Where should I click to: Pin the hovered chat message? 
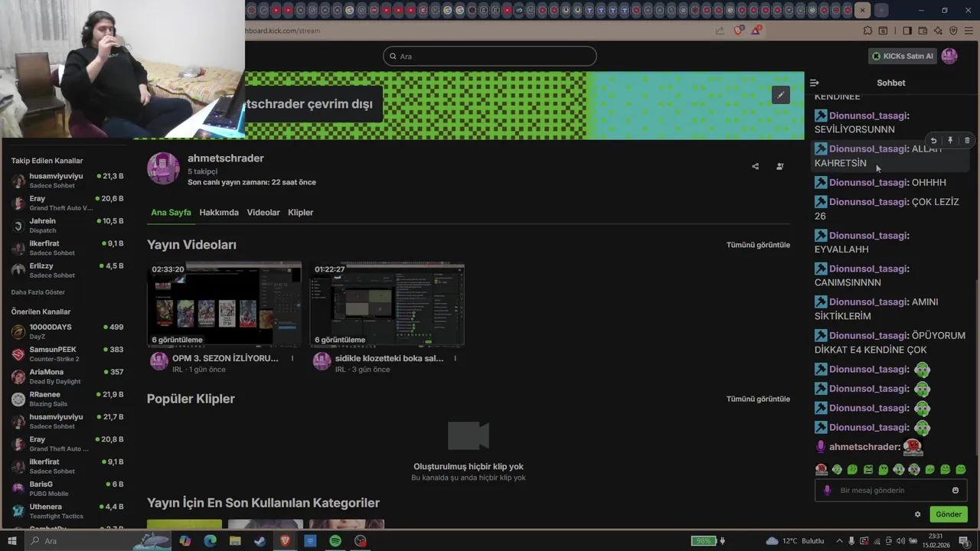[950, 141]
